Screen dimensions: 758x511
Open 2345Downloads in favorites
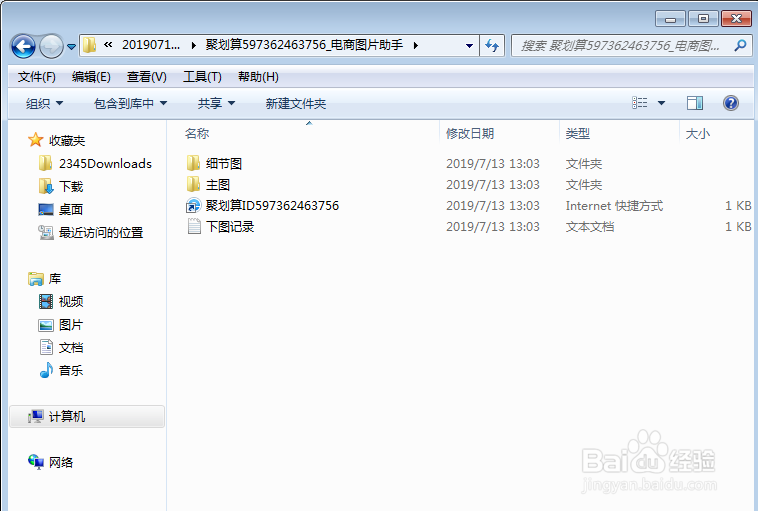pyautogui.click(x=105, y=163)
